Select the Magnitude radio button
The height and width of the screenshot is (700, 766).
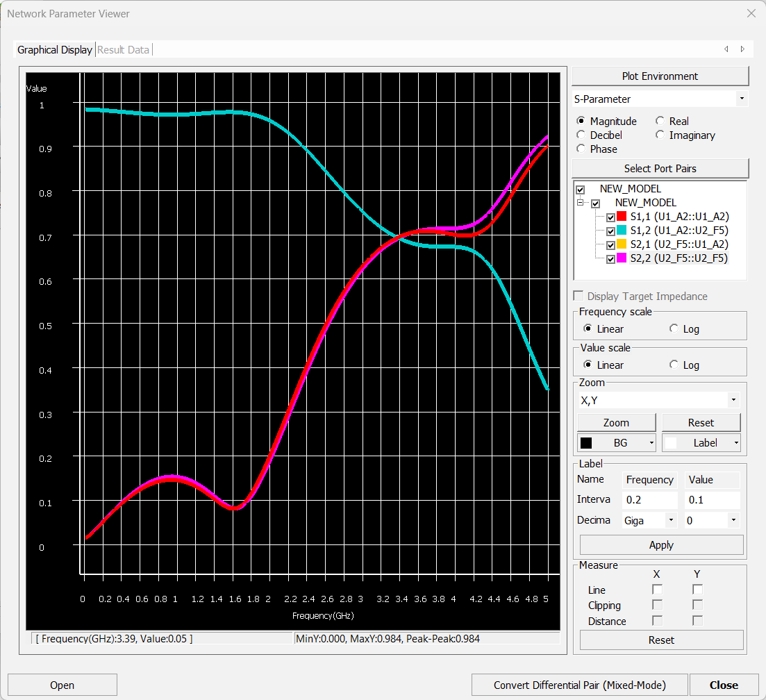pyautogui.click(x=581, y=121)
